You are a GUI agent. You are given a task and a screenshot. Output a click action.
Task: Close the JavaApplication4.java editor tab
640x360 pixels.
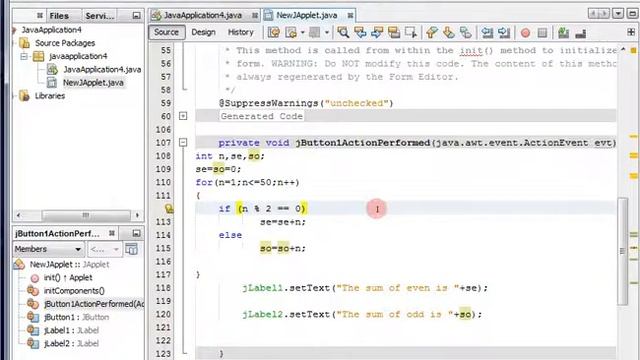pyautogui.click(x=255, y=16)
